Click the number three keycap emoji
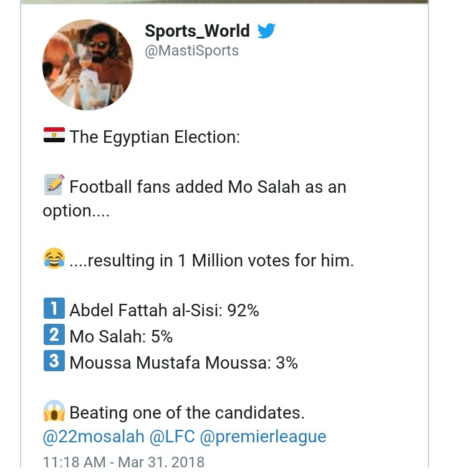Image resolution: width=449 pixels, height=476 pixels. [54, 361]
